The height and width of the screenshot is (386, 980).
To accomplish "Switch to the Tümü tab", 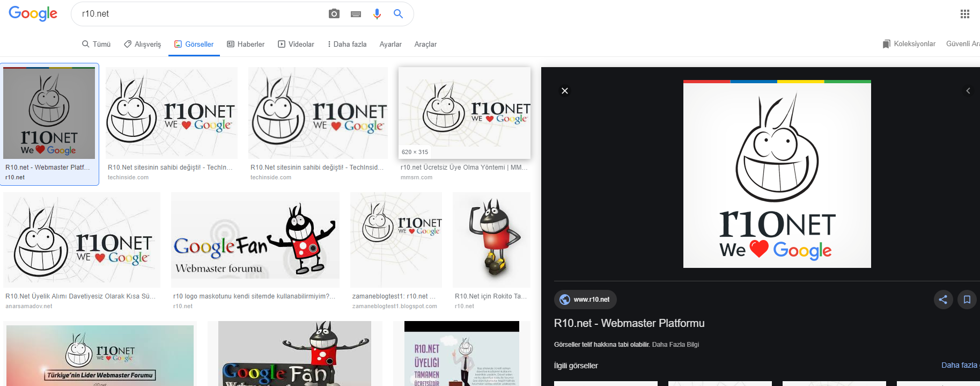I will (96, 44).
